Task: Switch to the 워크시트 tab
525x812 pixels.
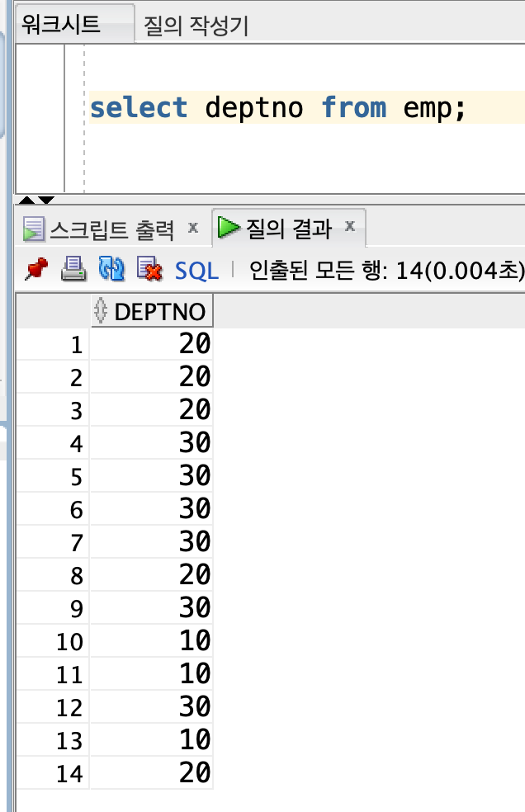Action: coord(75,24)
